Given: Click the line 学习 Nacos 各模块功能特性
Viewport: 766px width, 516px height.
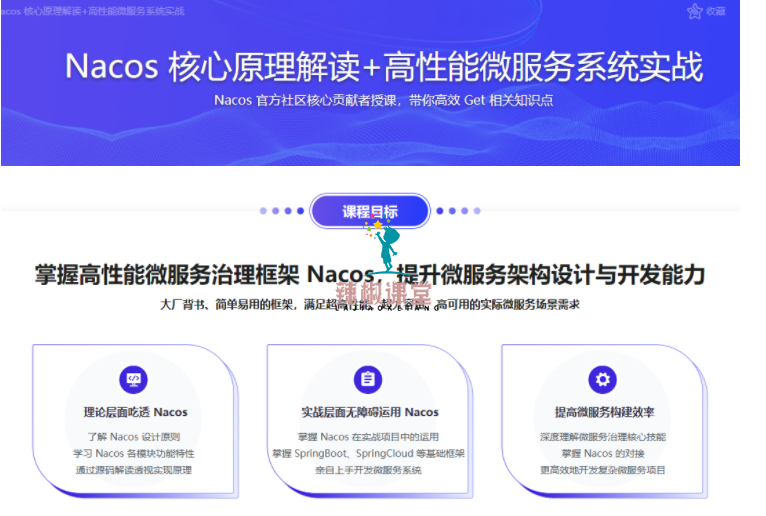Looking at the screenshot, I should 134,453.
